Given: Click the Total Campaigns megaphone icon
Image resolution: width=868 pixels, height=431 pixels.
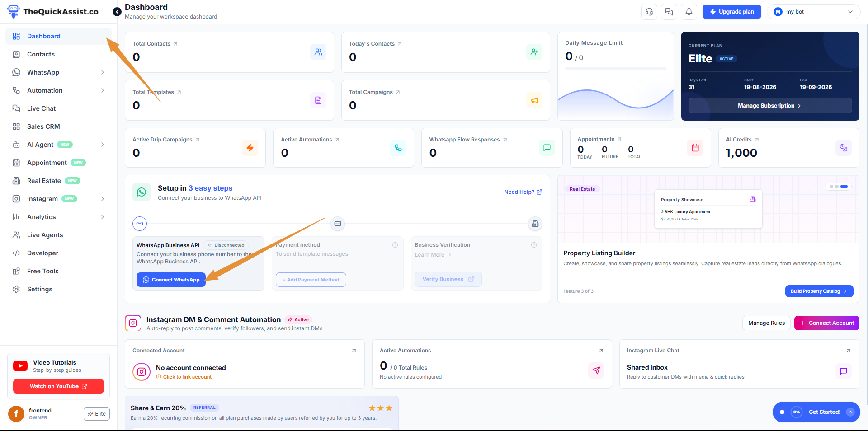Looking at the screenshot, I should (534, 100).
